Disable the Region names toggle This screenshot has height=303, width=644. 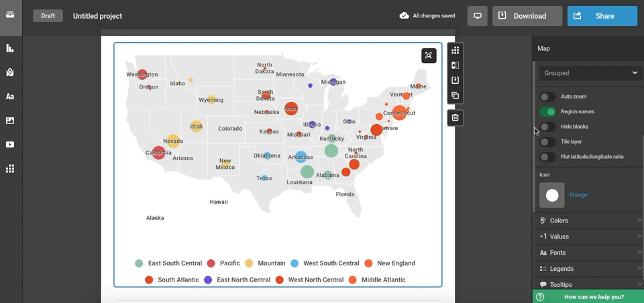(547, 112)
